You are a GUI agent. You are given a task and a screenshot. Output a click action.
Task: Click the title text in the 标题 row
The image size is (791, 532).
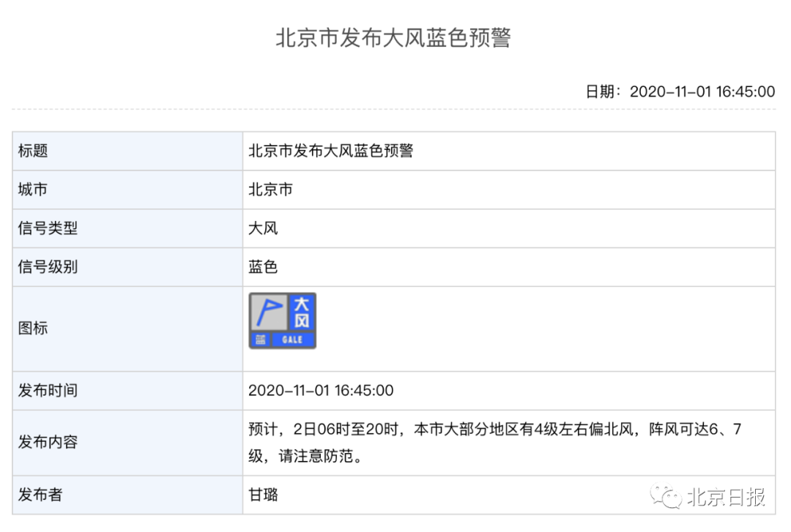[x=331, y=151]
